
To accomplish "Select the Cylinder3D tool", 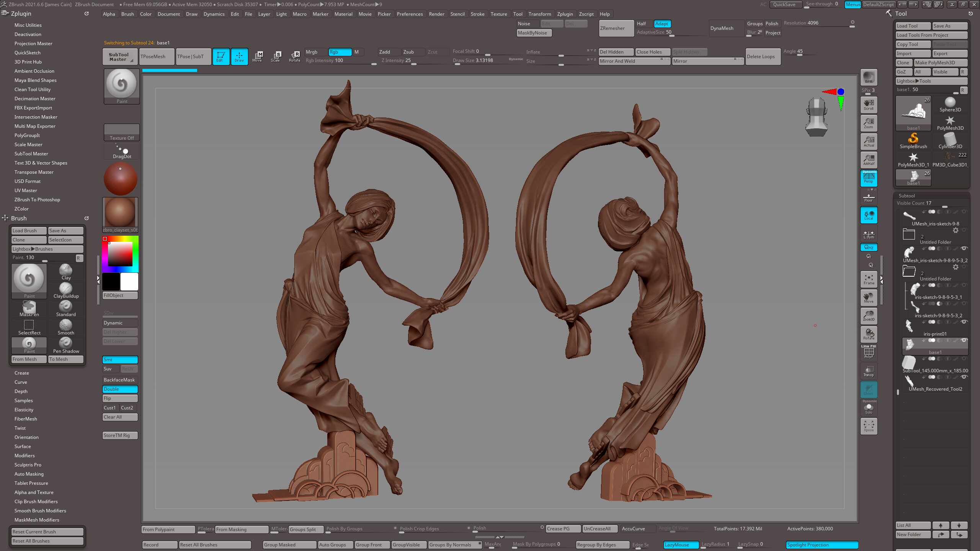I will pos(950,141).
